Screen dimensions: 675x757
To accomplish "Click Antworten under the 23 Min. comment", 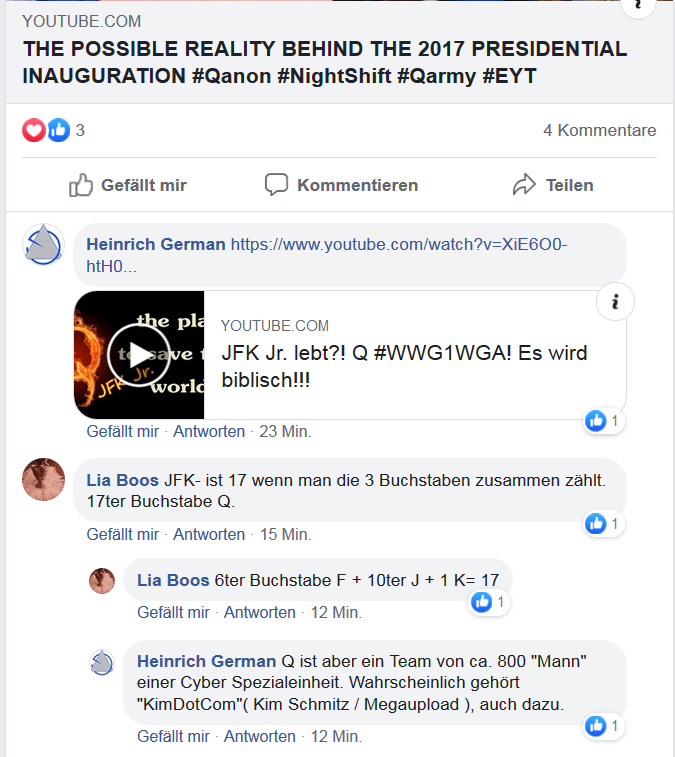I will [209, 431].
